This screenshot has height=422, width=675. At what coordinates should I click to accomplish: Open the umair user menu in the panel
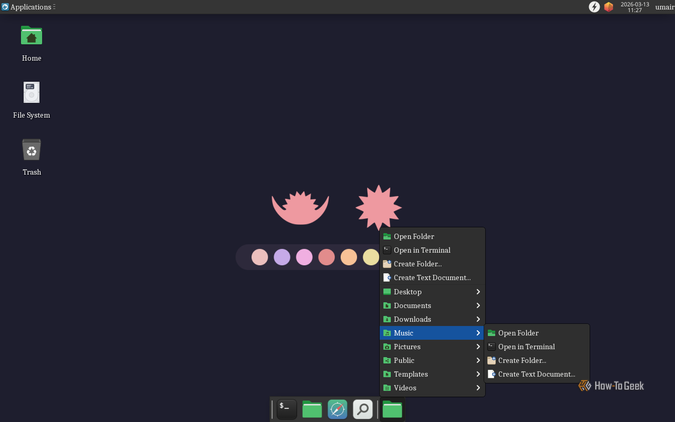pos(664,7)
